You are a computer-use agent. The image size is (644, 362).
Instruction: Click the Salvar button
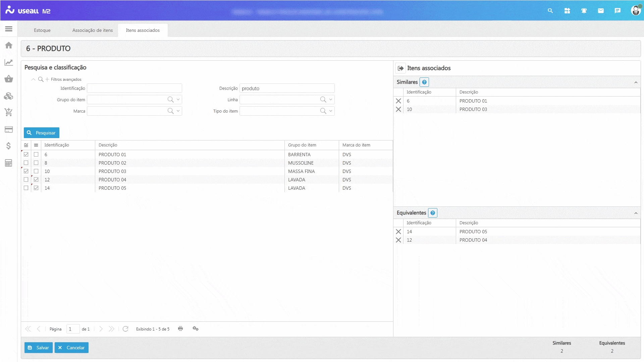pos(39,348)
